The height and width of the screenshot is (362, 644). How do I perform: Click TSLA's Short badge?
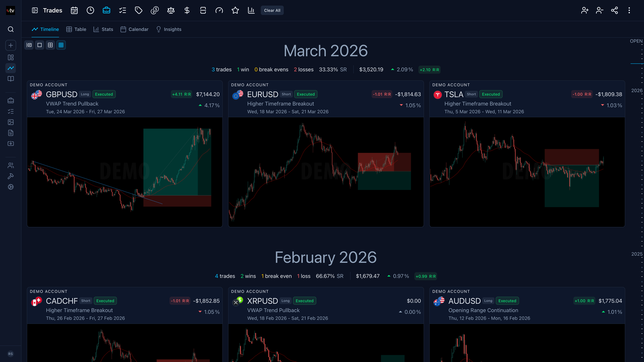coord(471,94)
